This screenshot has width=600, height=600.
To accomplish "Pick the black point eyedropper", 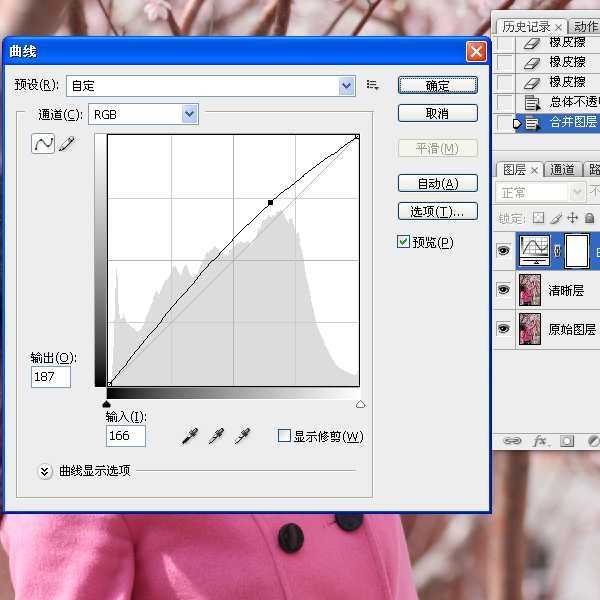I will (190, 436).
